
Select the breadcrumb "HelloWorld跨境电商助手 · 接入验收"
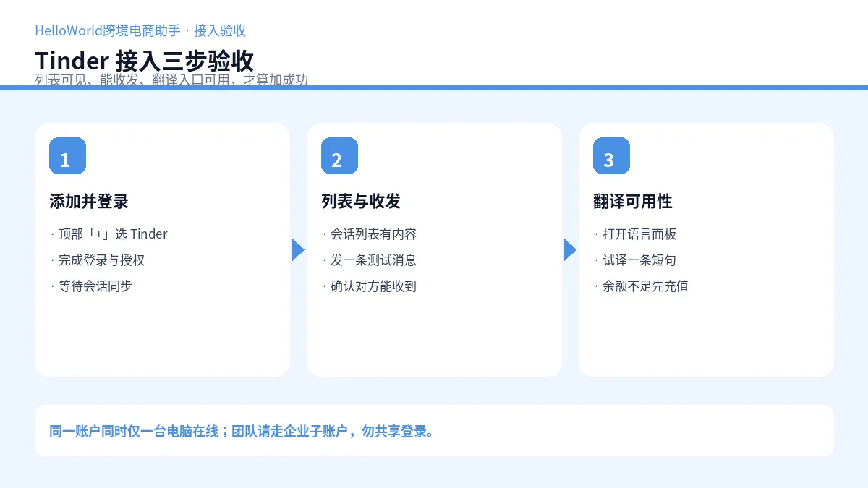tap(140, 30)
